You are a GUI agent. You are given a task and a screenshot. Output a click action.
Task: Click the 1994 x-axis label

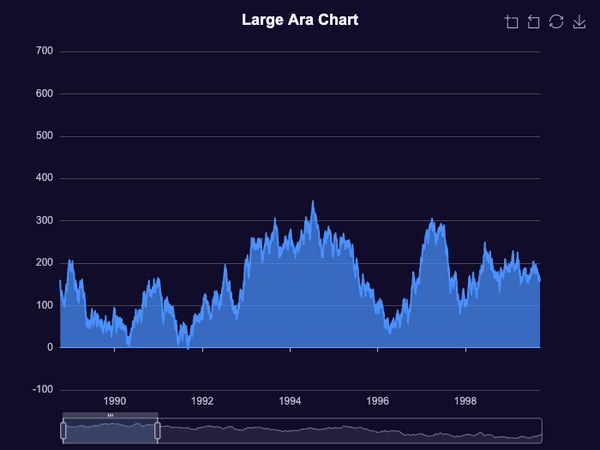pos(290,401)
